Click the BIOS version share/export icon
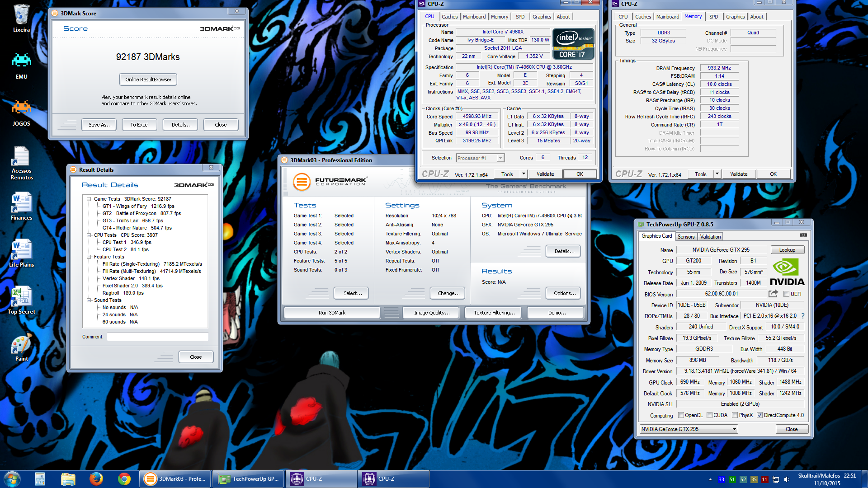Viewport: 868px width, 488px height. click(x=773, y=294)
